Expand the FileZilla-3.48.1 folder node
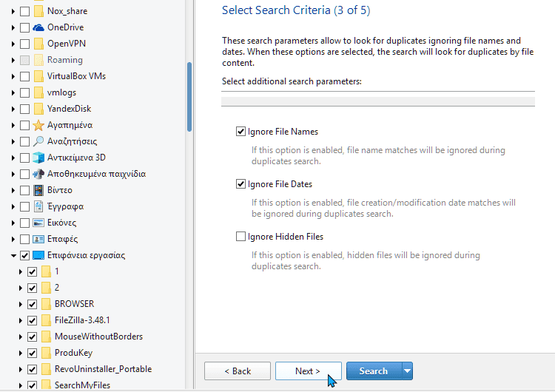Image resolution: width=555 pixels, height=392 pixels. click(21, 320)
